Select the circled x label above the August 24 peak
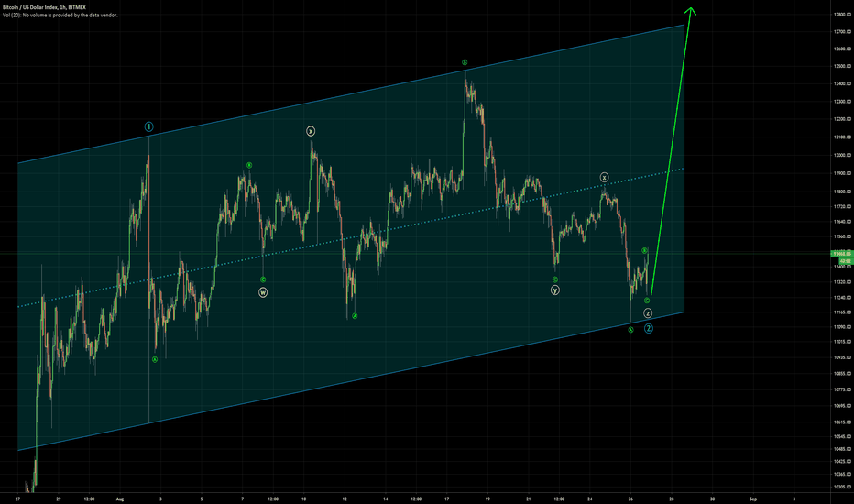The image size is (854, 504). pos(604,178)
